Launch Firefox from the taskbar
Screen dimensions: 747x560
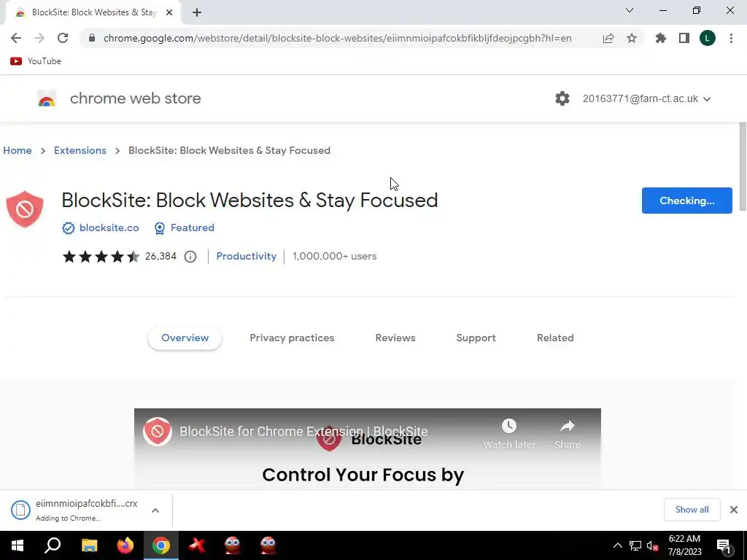tap(125, 545)
